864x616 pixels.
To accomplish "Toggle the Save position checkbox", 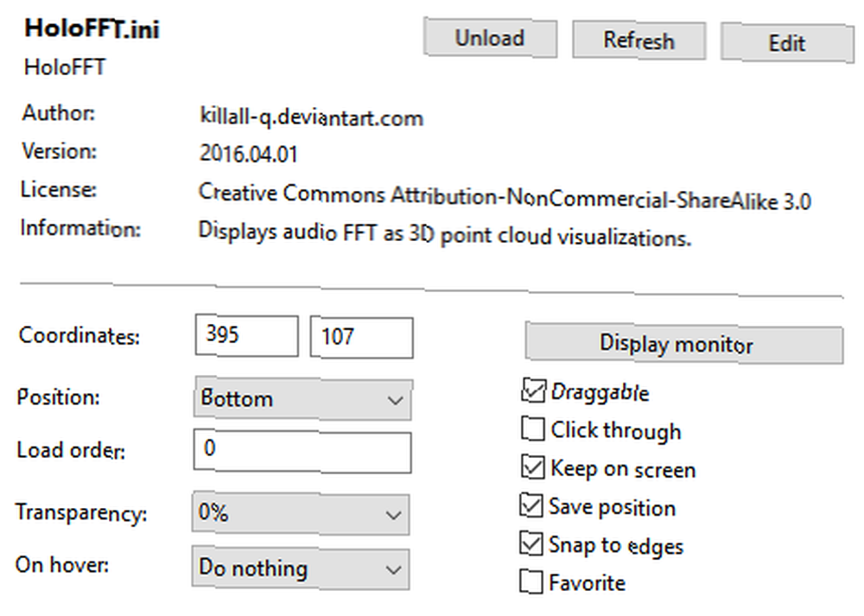I will (531, 505).
